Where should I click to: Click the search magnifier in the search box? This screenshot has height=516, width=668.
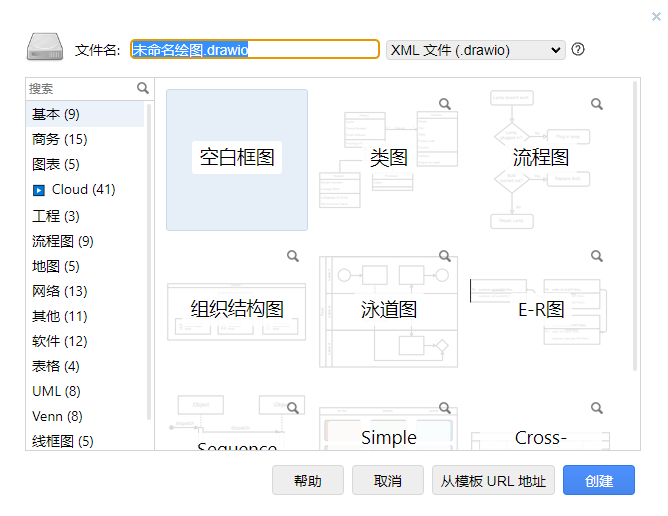click(143, 88)
